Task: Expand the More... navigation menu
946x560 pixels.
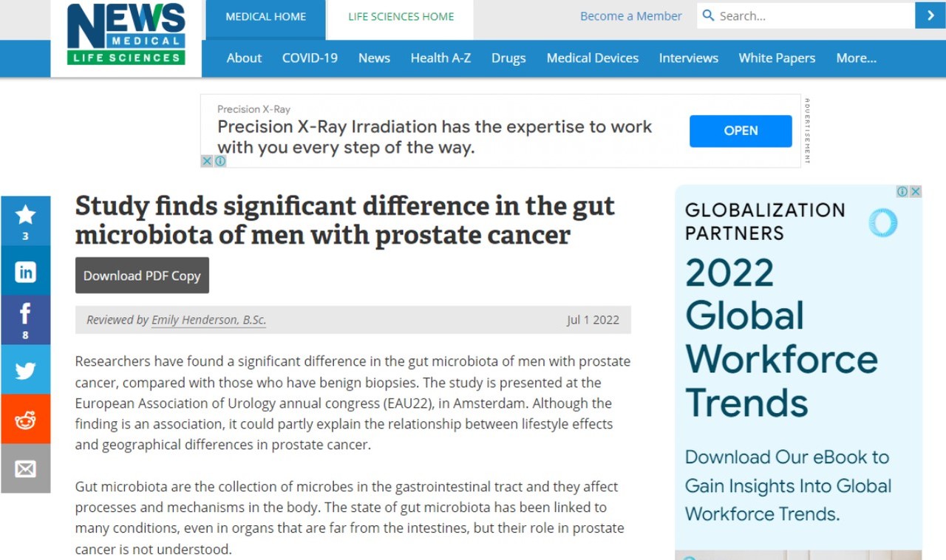Action: click(x=856, y=58)
